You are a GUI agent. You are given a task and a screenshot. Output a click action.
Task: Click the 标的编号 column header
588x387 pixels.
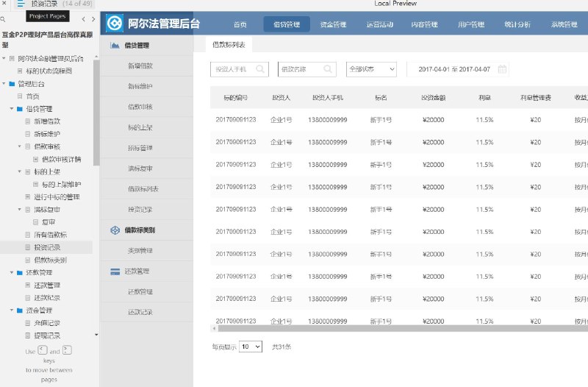click(235, 98)
